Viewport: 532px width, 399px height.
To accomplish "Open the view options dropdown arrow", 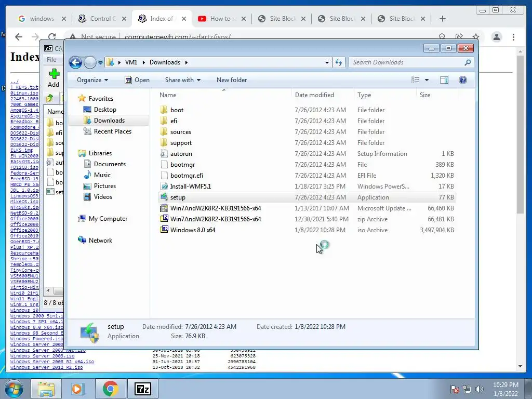I will point(427,80).
